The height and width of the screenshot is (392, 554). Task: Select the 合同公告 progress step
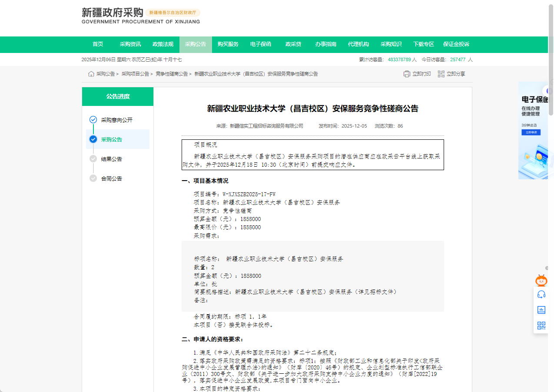pyautogui.click(x=112, y=178)
